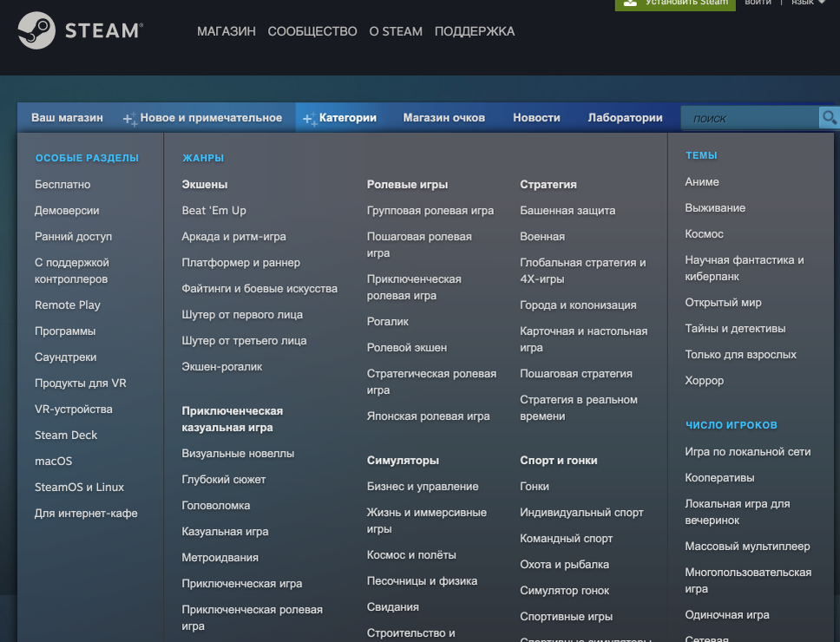Open the Стратегия heading
Image resolution: width=840 pixels, height=642 pixels.
(548, 184)
